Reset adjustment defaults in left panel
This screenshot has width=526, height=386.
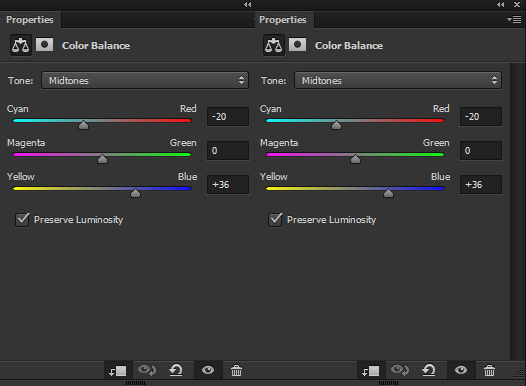[176, 370]
